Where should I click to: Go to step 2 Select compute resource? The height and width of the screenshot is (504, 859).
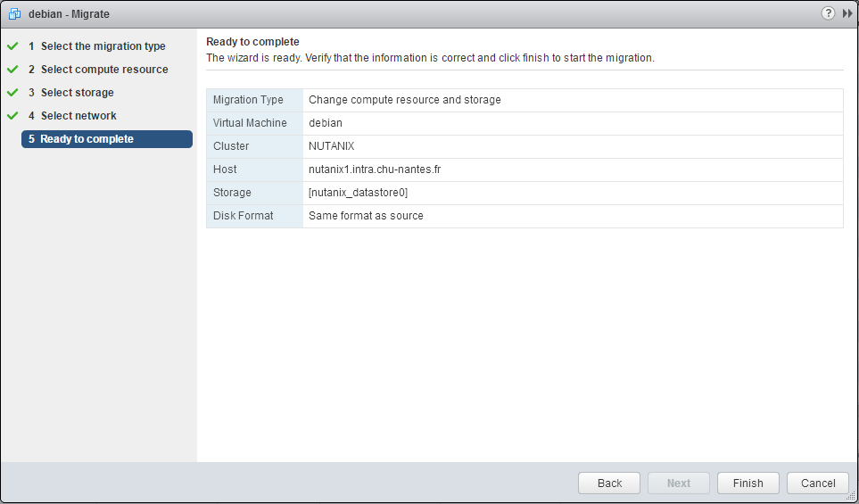pos(98,70)
